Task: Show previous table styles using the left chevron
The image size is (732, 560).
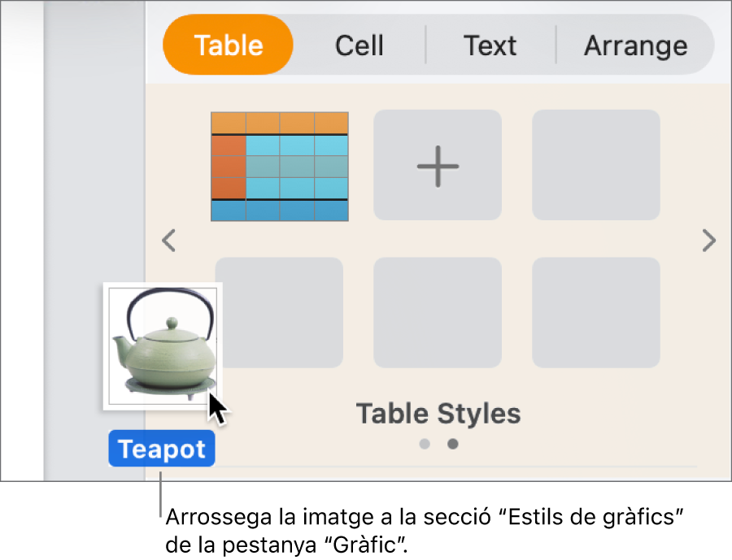Action: 169,241
